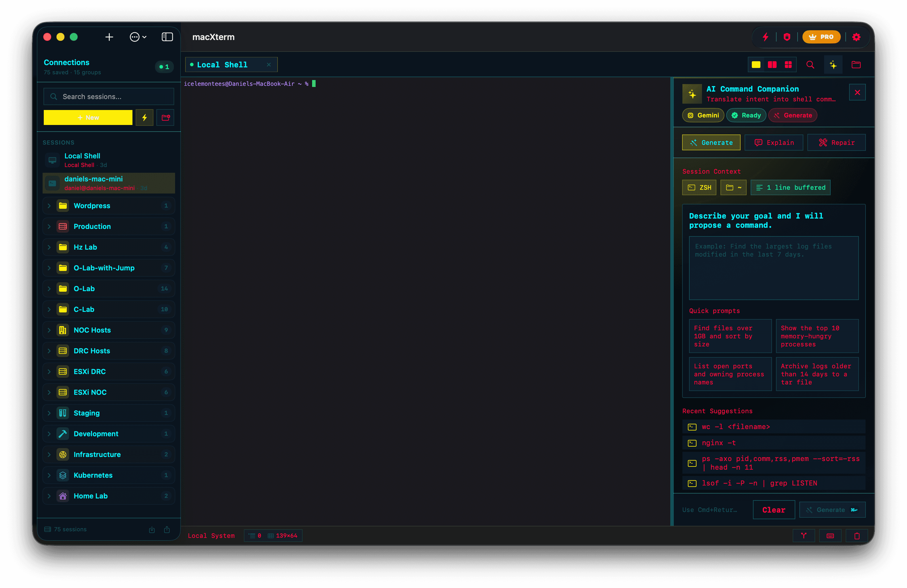Click the Home Lab house icon
The image size is (907, 588).
pyautogui.click(x=63, y=496)
